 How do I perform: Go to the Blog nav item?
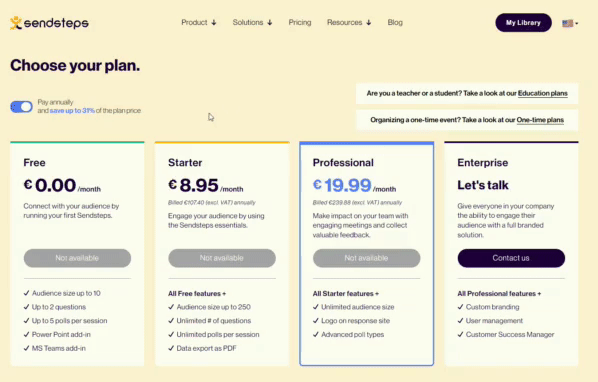(395, 22)
